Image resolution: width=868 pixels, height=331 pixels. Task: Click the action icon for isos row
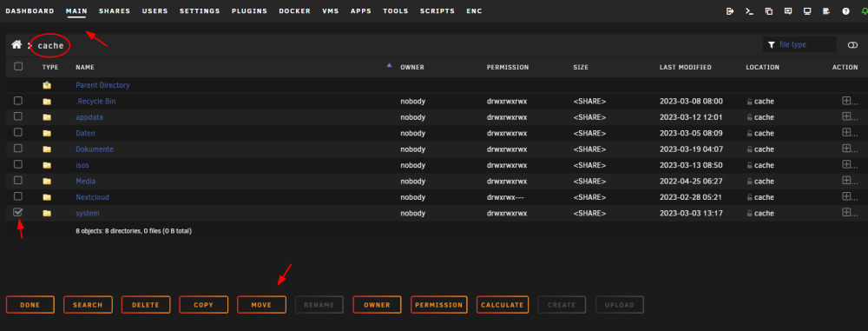846,165
